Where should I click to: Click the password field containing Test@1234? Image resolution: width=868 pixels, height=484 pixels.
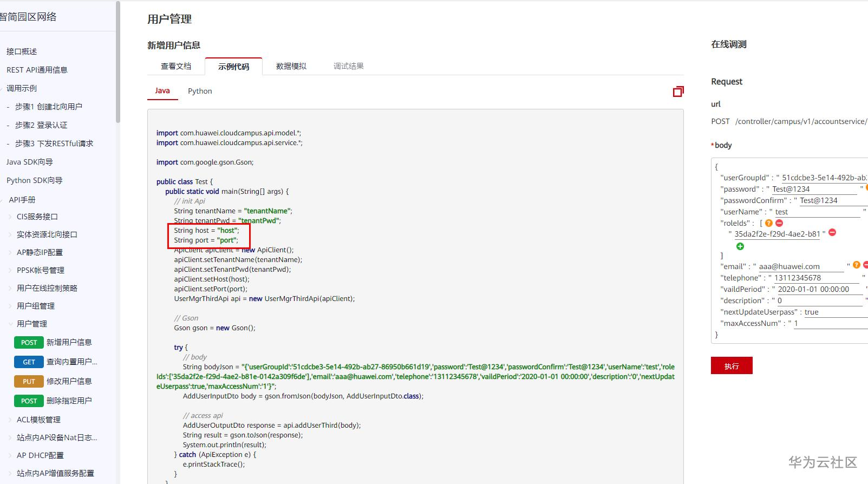pyautogui.click(x=814, y=189)
